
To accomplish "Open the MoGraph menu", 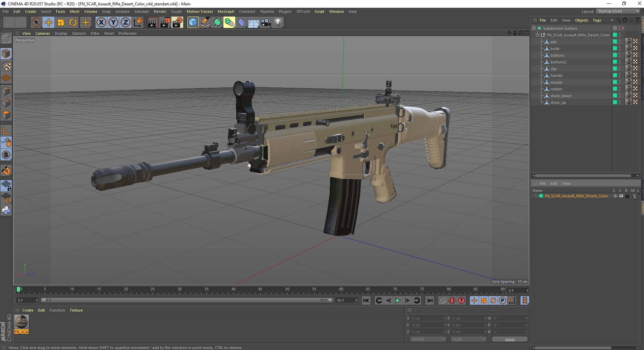I will click(226, 11).
